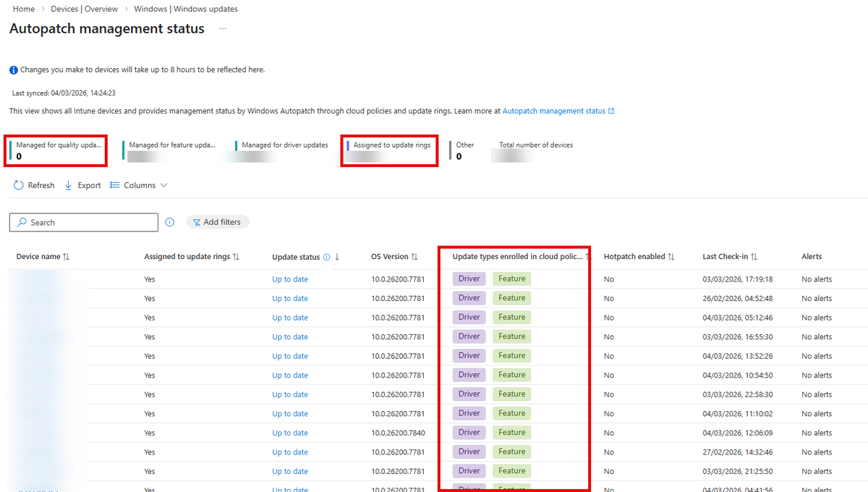Click No alerts in 03/03/2026, 17:19:18 row
The height and width of the screenshot is (492, 868).
click(817, 279)
